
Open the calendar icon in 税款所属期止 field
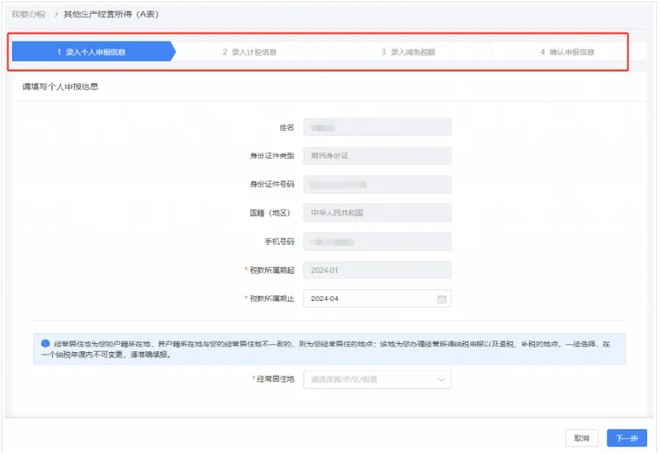(441, 299)
